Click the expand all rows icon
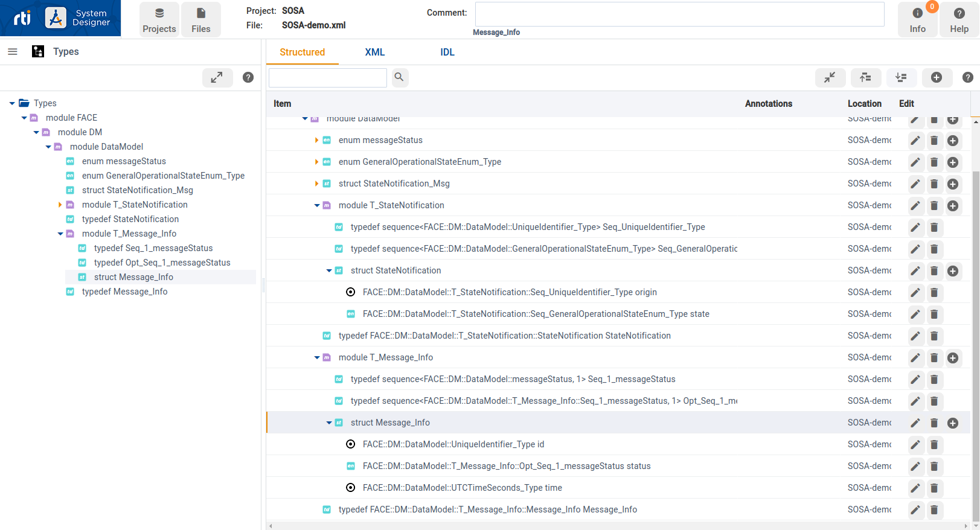This screenshot has height=530, width=980. 902,77
